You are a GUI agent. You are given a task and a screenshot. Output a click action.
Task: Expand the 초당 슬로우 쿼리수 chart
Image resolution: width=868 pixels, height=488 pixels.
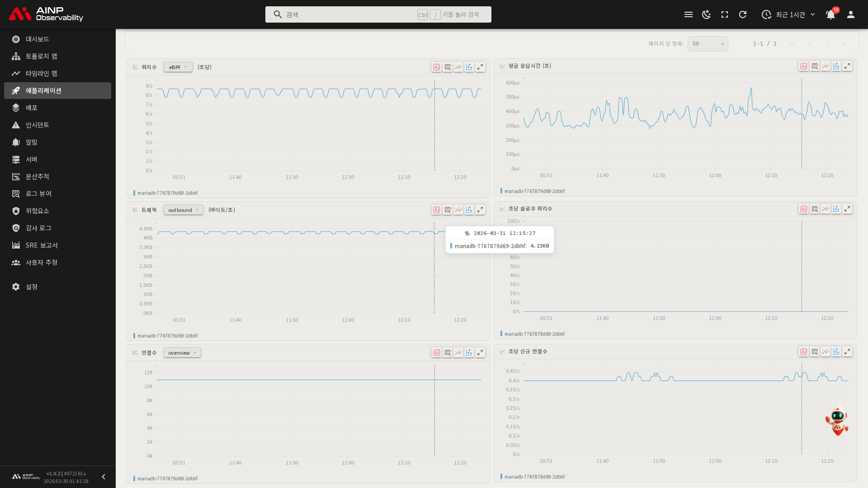point(847,209)
